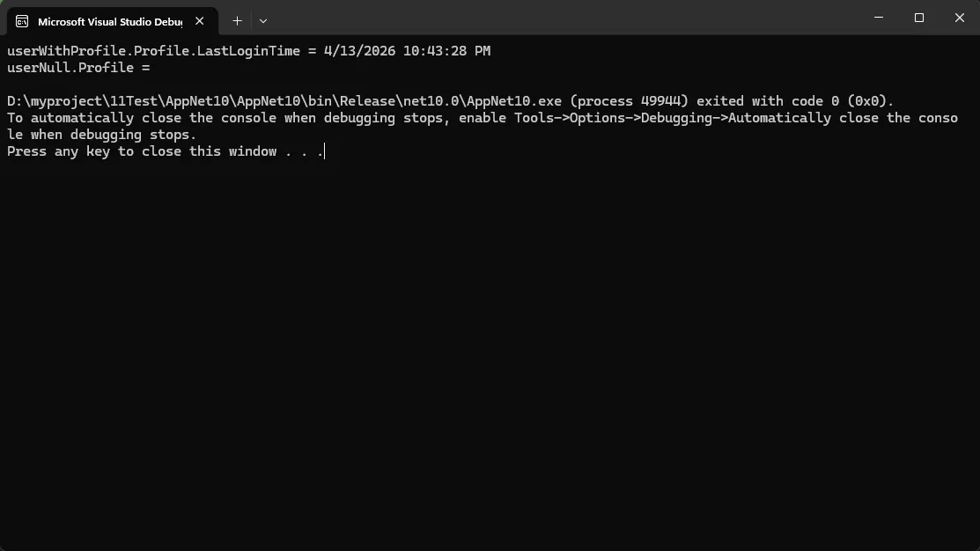The image size is (980, 551).
Task: Close the Microsoft Visual Studio Debug tab
Action: coord(200,21)
